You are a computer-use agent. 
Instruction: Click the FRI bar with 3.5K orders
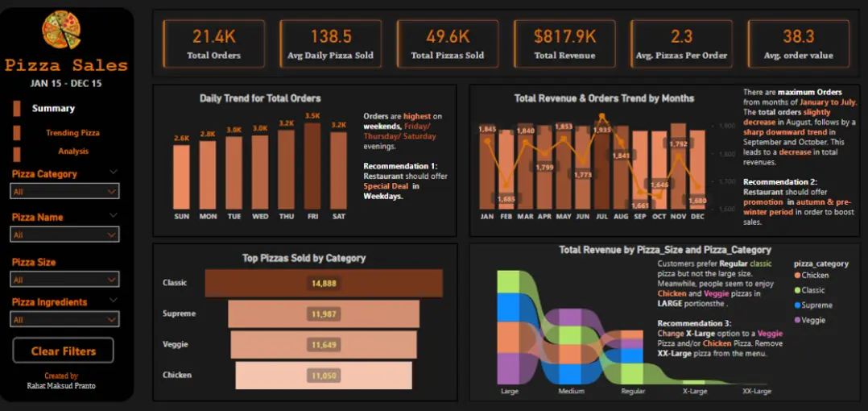tap(312, 166)
